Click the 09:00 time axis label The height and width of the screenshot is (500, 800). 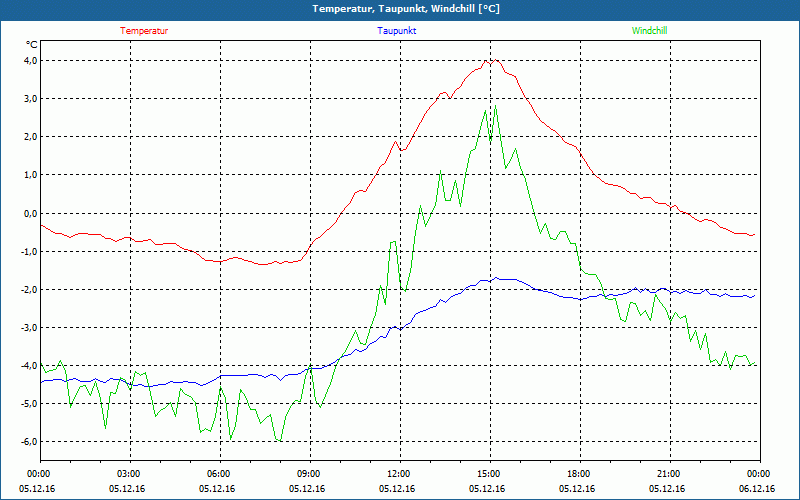coord(310,473)
